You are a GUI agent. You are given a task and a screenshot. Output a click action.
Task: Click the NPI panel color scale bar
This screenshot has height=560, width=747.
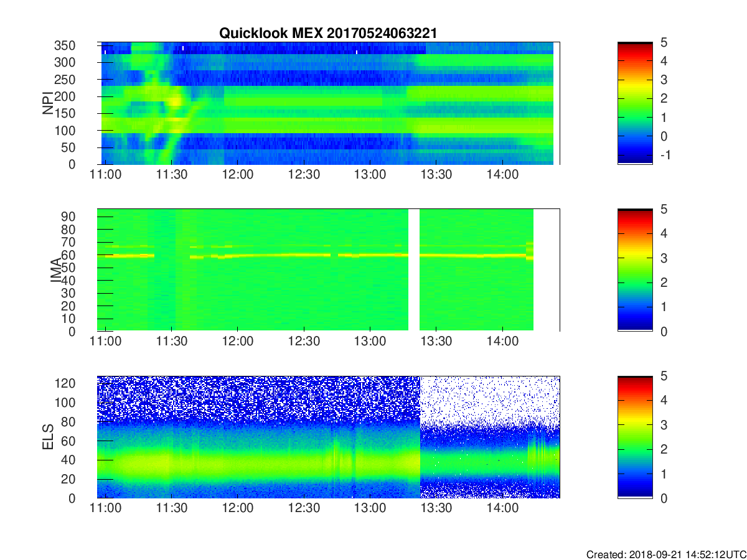(635, 103)
